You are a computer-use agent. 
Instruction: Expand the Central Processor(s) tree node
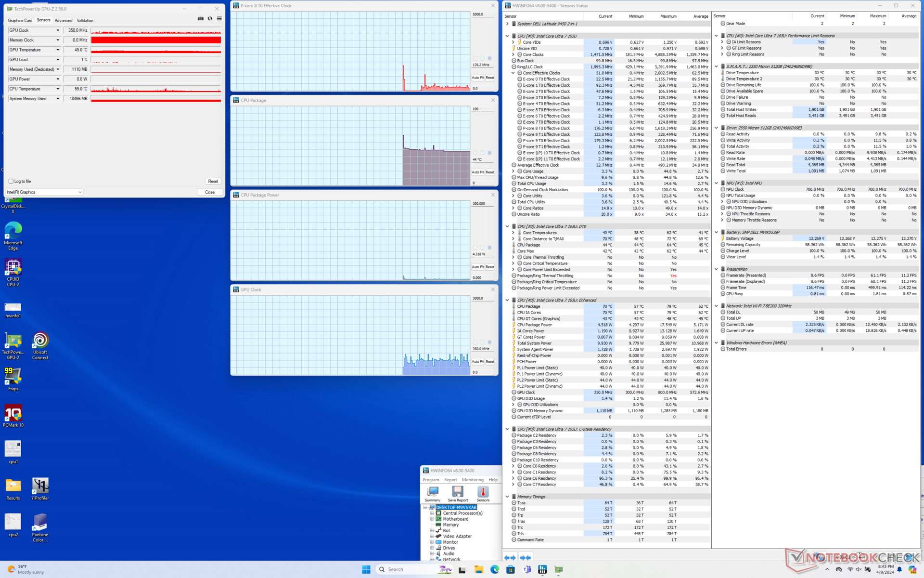tap(432, 513)
